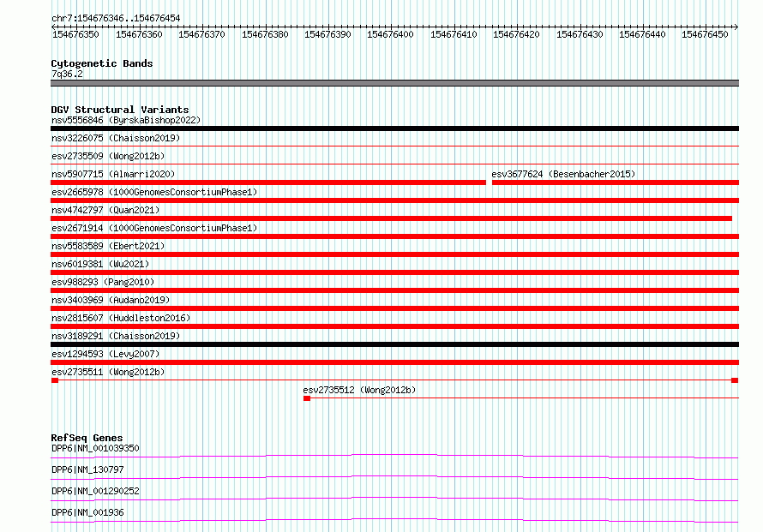This screenshot has height=532, width=763.
Task: Open variant nsv3189291 (Chaisson2019)
Action: pos(116,336)
